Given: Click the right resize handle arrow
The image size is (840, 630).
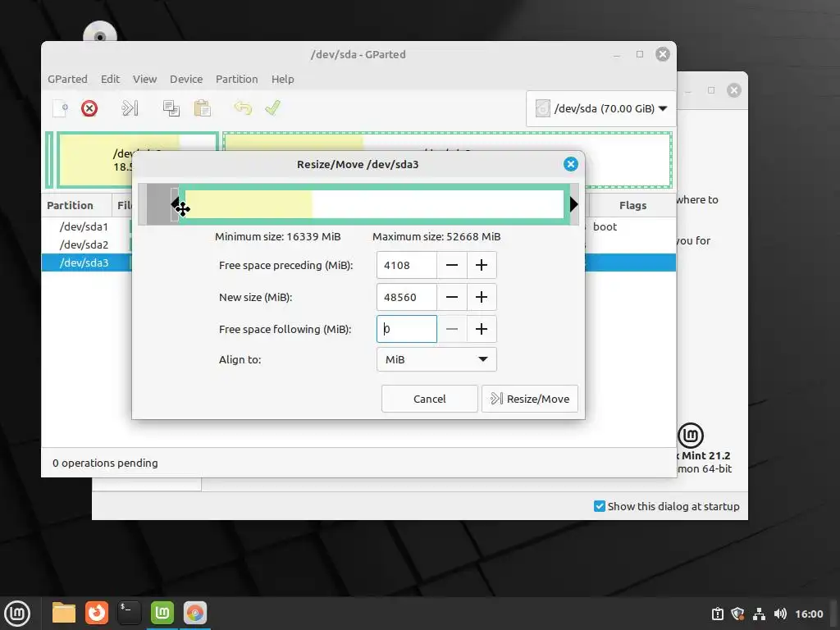Looking at the screenshot, I should pos(573,204).
